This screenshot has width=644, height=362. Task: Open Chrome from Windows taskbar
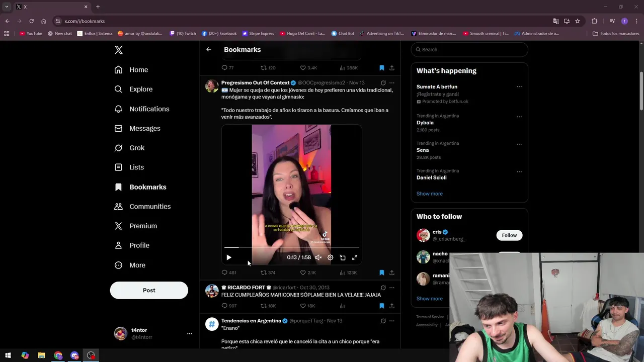[x=58, y=355]
